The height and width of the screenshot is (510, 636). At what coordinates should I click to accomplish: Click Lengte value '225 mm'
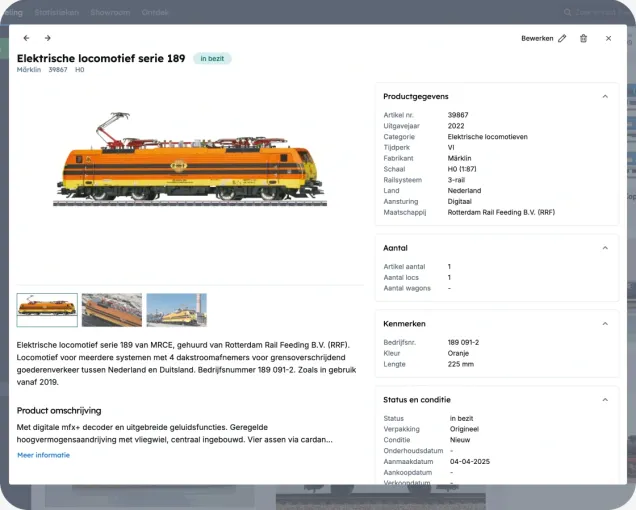point(461,364)
